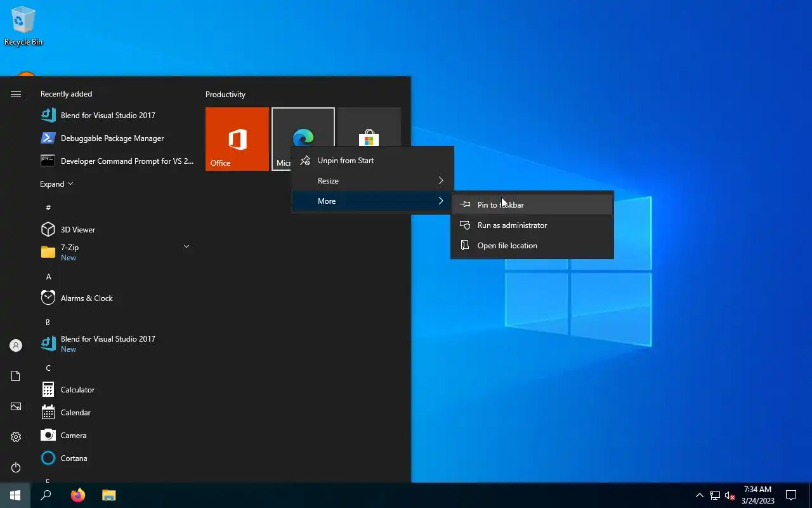Click the user account icon
Image resolution: width=812 pixels, height=508 pixels.
click(x=16, y=345)
